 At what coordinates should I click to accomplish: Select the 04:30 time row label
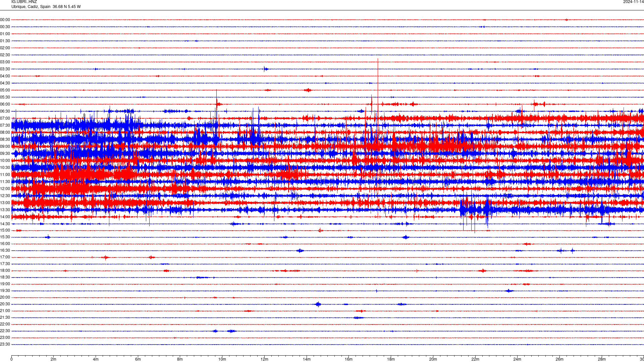(5, 83)
